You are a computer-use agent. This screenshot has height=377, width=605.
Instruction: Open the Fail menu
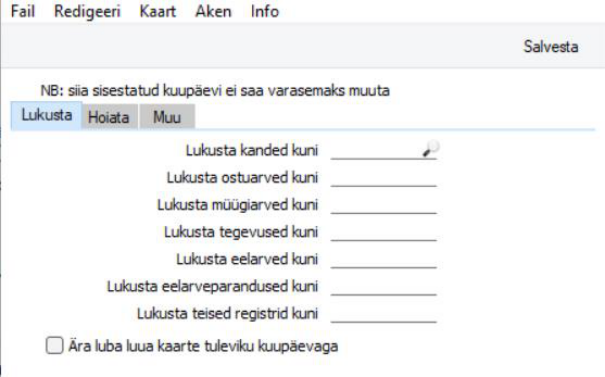(x=23, y=11)
